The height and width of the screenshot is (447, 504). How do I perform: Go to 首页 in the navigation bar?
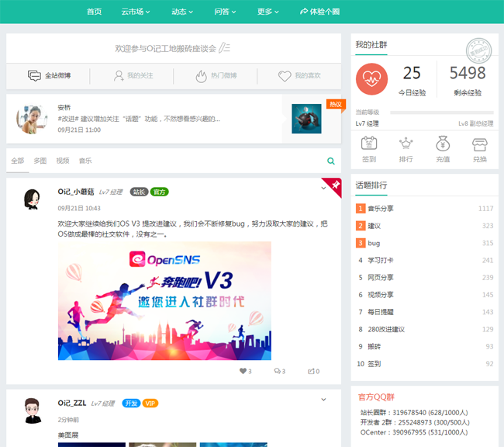[x=94, y=12]
